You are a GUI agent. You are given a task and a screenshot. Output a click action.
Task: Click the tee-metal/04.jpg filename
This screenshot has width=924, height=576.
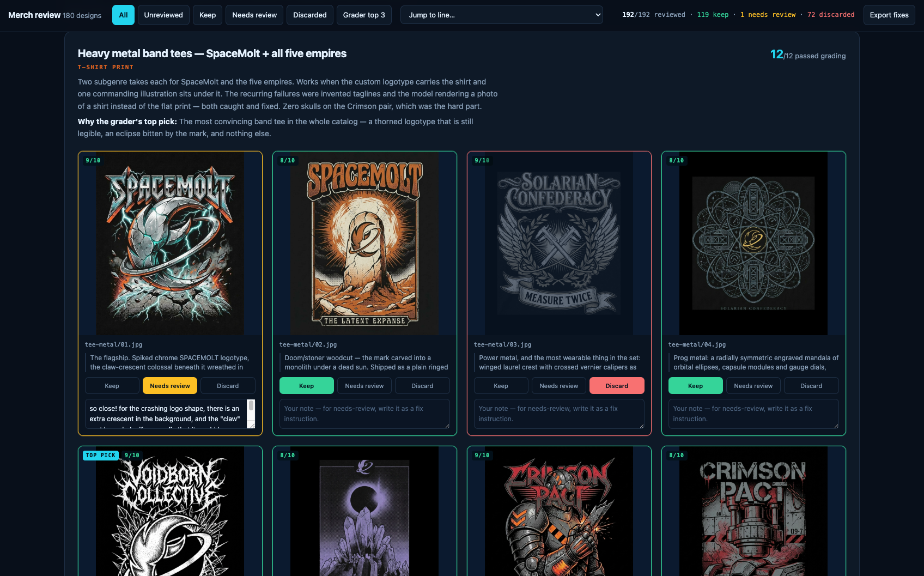pyautogui.click(x=697, y=344)
